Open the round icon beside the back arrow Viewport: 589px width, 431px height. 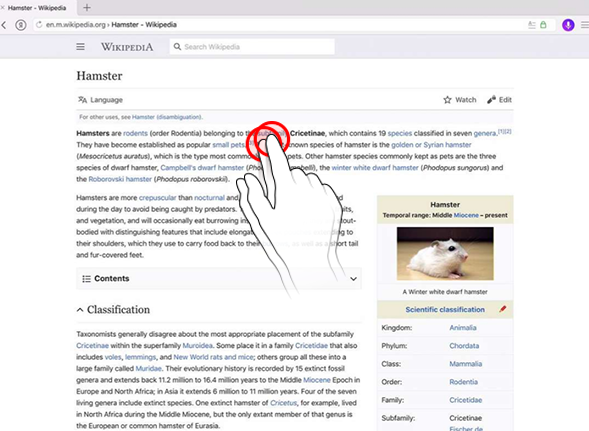tap(21, 25)
